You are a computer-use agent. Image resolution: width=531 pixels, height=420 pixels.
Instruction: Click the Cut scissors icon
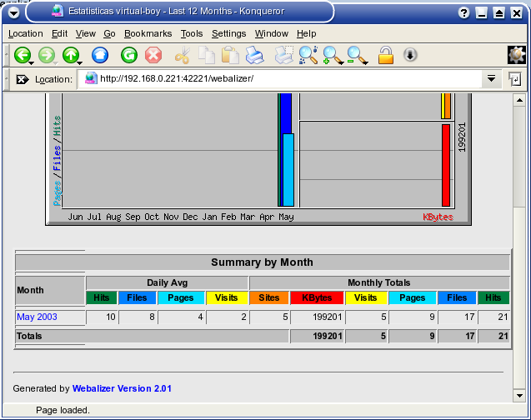[x=183, y=55]
